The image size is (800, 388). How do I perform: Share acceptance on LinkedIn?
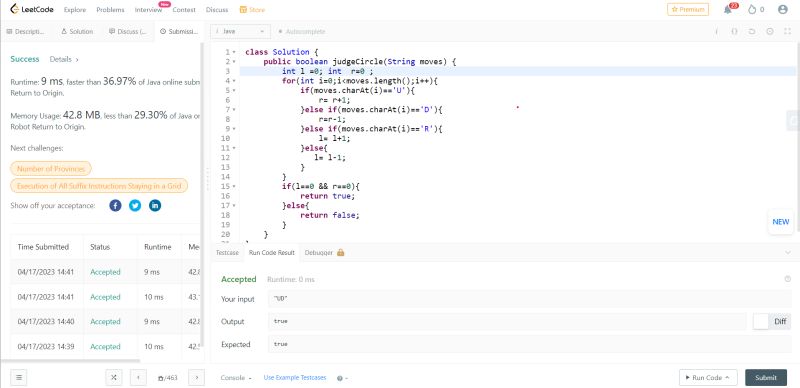[155, 206]
